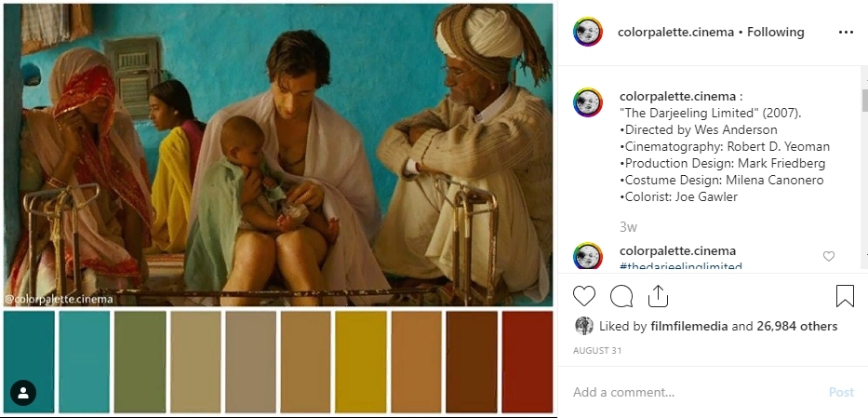This screenshot has width=868, height=418.
Task: Click the #thedarjeelinglimited hashtag
Action: click(x=681, y=265)
